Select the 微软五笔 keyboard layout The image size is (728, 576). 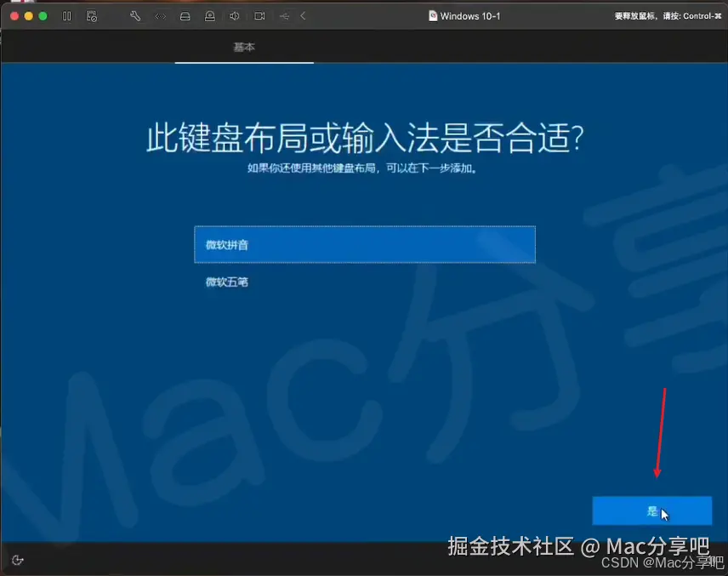[x=225, y=282]
